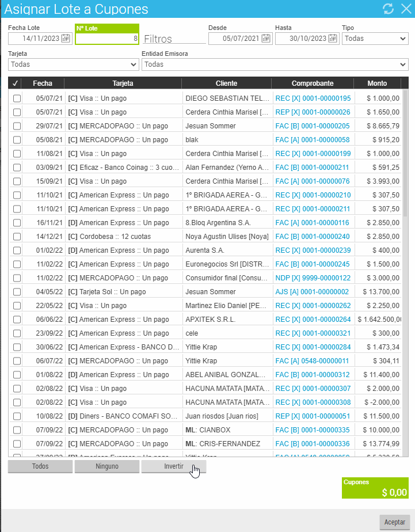Refresh the dialog with the reload icon
Screen dimensions: 415x532
(388, 9)
